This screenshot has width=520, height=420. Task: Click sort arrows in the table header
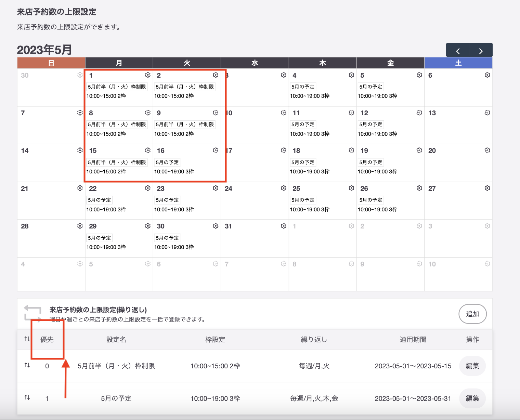pos(27,339)
